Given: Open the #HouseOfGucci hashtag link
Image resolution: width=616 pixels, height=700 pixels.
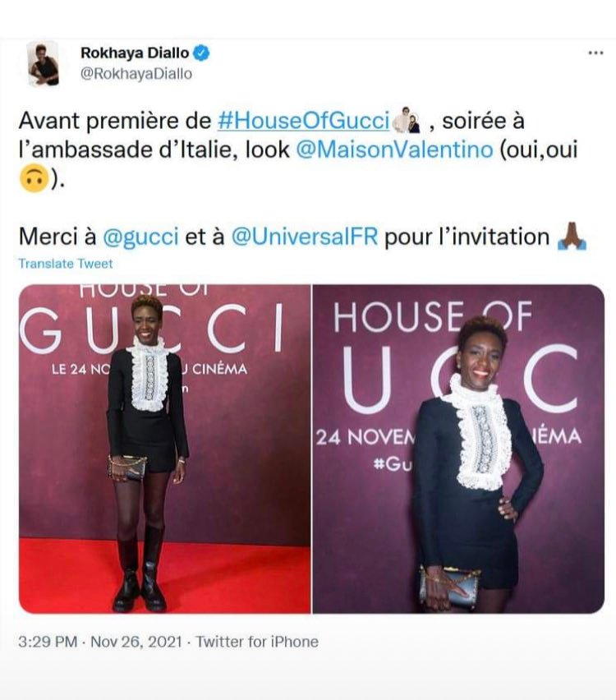Looking at the screenshot, I should [x=304, y=121].
